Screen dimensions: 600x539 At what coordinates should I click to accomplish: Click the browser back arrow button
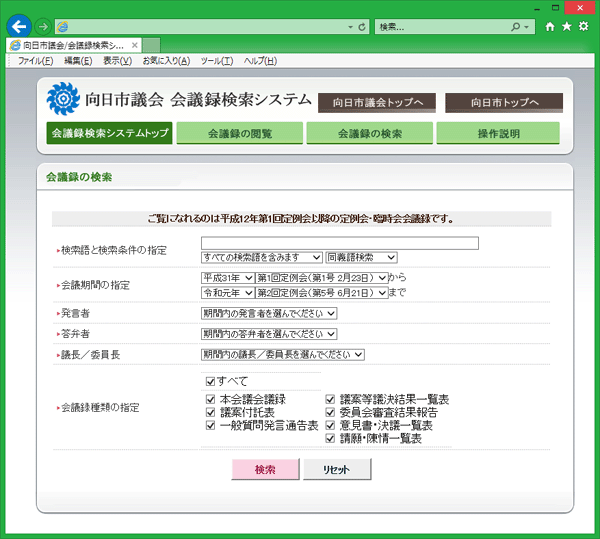point(19,26)
